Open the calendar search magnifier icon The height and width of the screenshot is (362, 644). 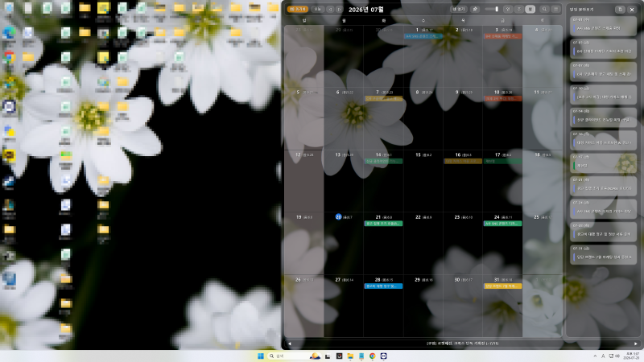coord(544,9)
